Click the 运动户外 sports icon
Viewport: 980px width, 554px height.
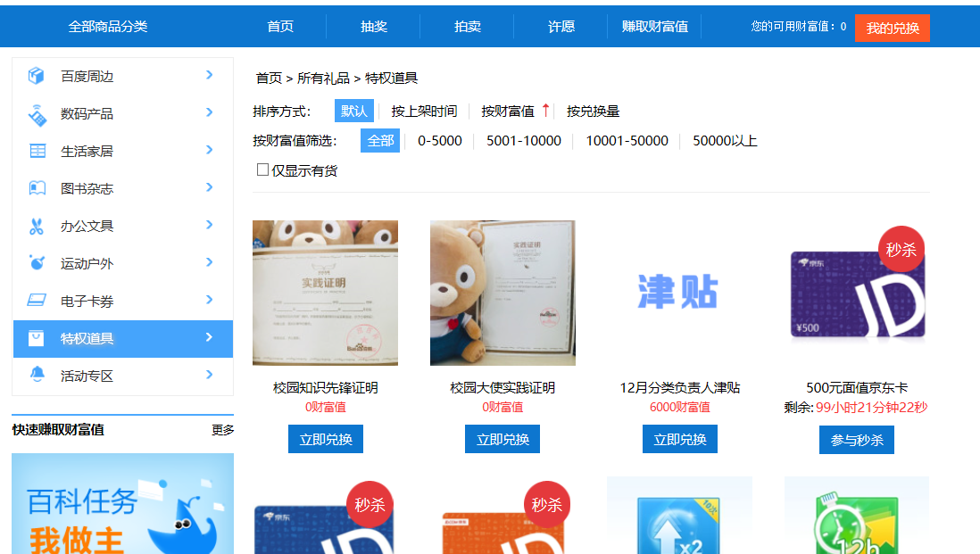pyautogui.click(x=37, y=264)
